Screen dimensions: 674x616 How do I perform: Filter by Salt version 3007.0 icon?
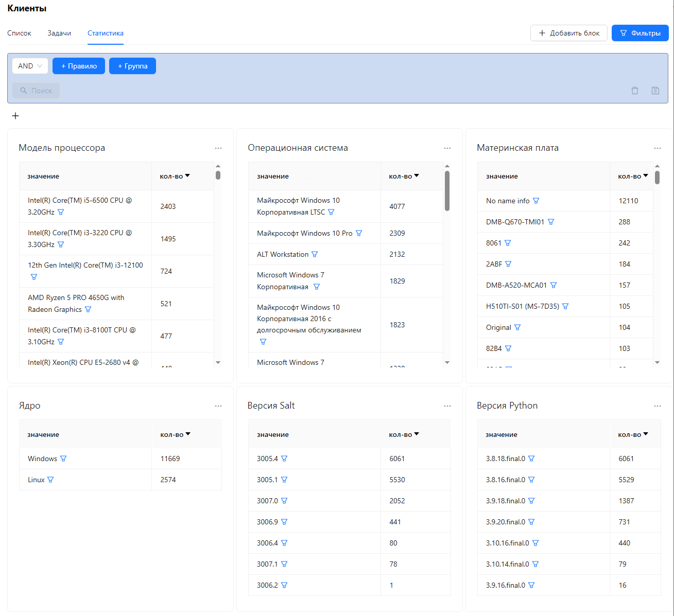[284, 501]
